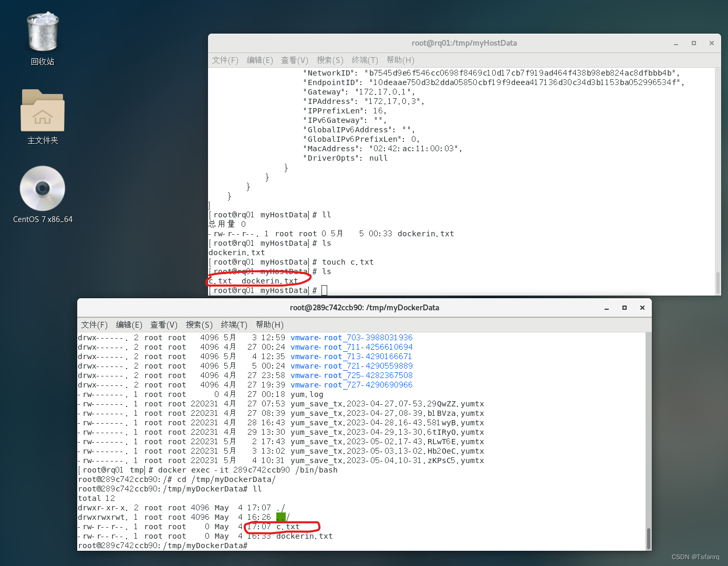The width and height of the screenshot is (728, 566).
Task: Click the "EndpointID" value line
Action: (x=494, y=82)
